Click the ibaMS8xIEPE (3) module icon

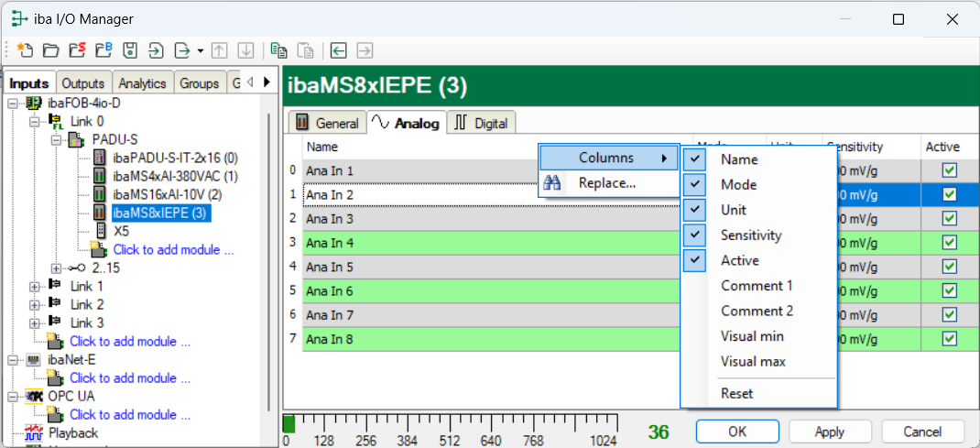(x=99, y=213)
